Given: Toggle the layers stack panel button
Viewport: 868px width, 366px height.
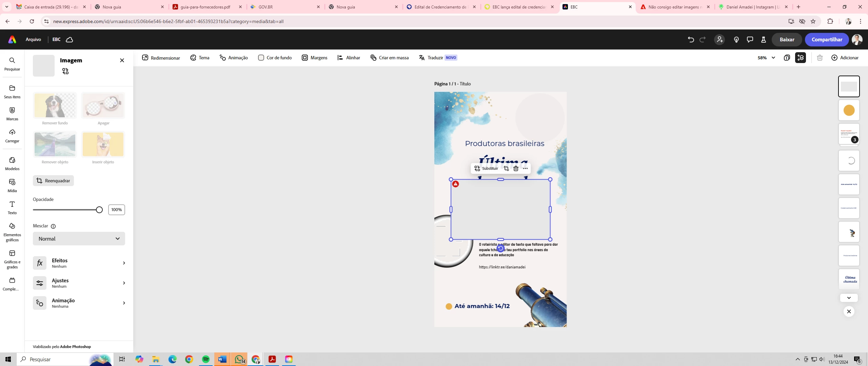Looking at the screenshot, I should 801,58.
